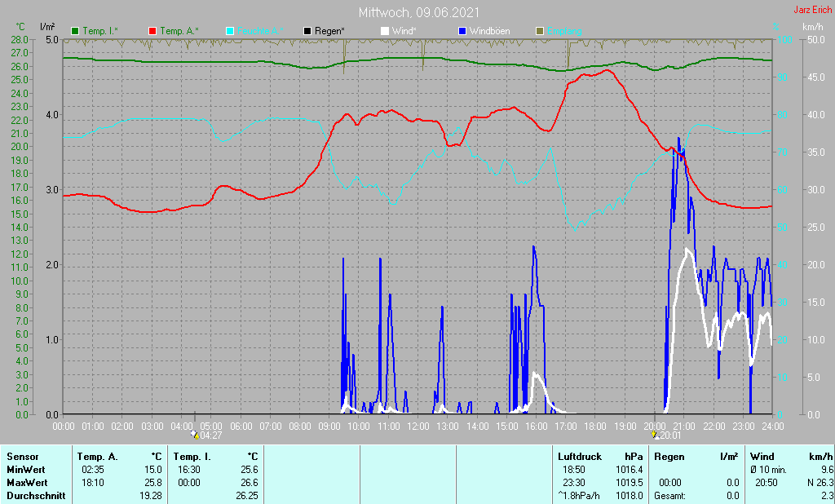Click the 'km/h' wind axis unit at the top
Image resolution: width=835 pixels, height=504 pixels.
point(812,27)
